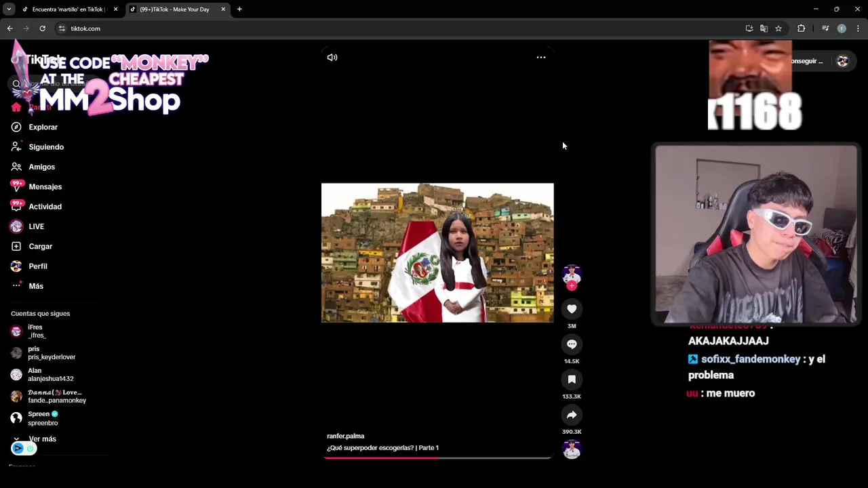Viewport: 868px width, 488px height.
Task: Expand the Más menu
Action: (x=36, y=286)
